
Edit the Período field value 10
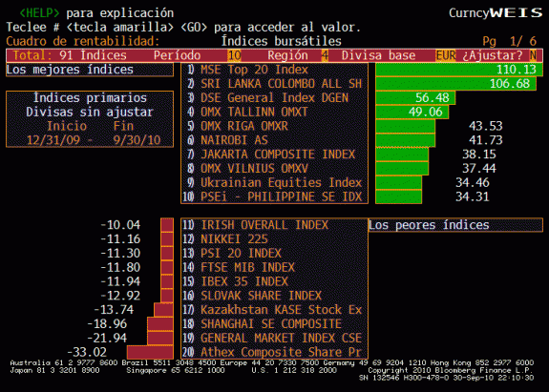click(x=234, y=55)
